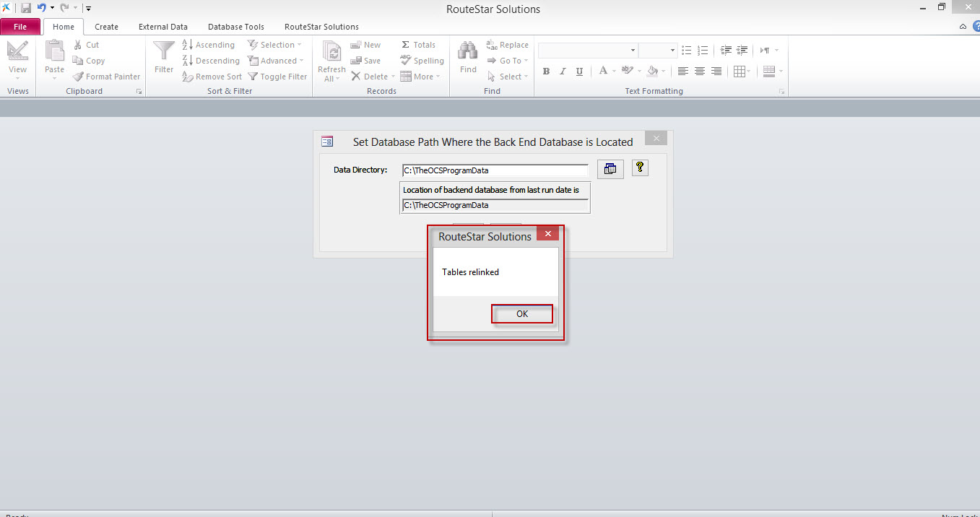The width and height of the screenshot is (980, 517).
Task: Apply bullet list formatting
Action: (x=687, y=51)
